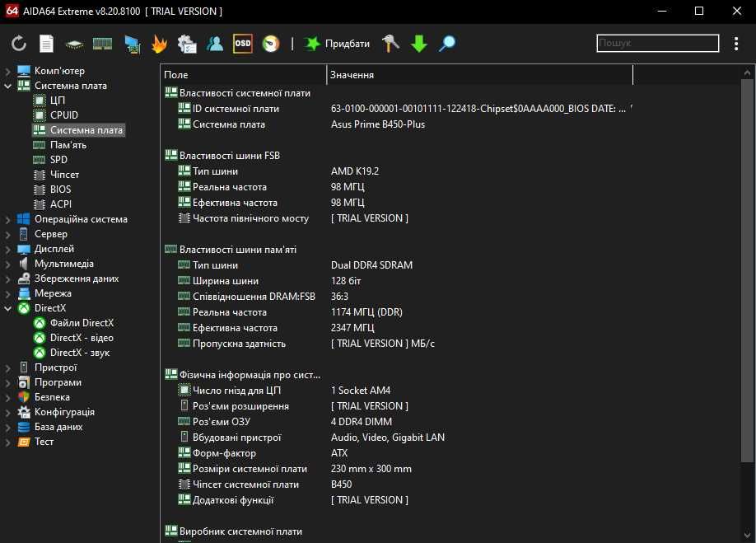Expand the Комп'ютер tree node
This screenshot has width=756, height=543.
tap(7, 72)
